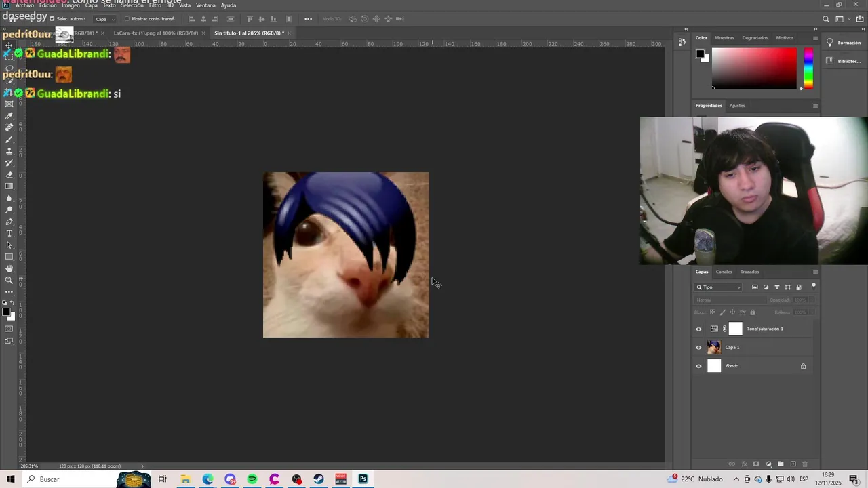Filter layers by pixel layers icon
Viewport: 868px width, 488px height.
755,287
